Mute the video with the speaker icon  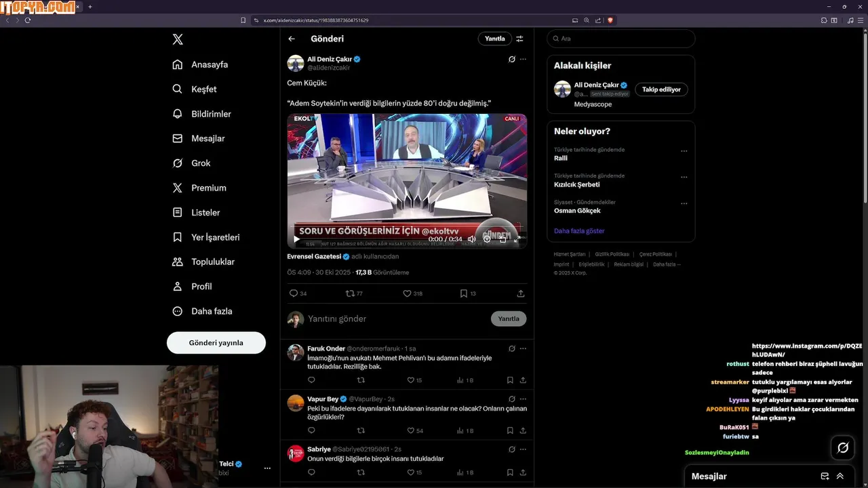(x=471, y=239)
